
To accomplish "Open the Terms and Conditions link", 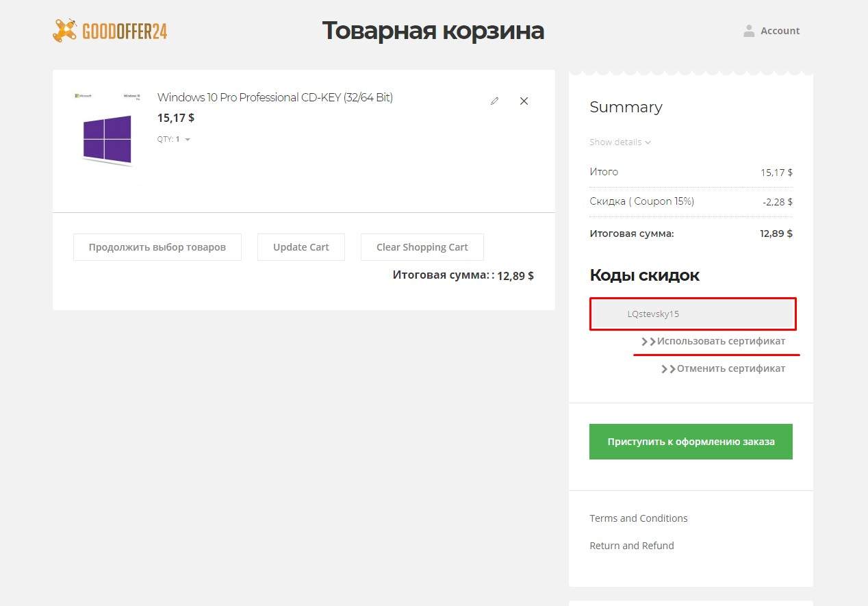I will 638,518.
